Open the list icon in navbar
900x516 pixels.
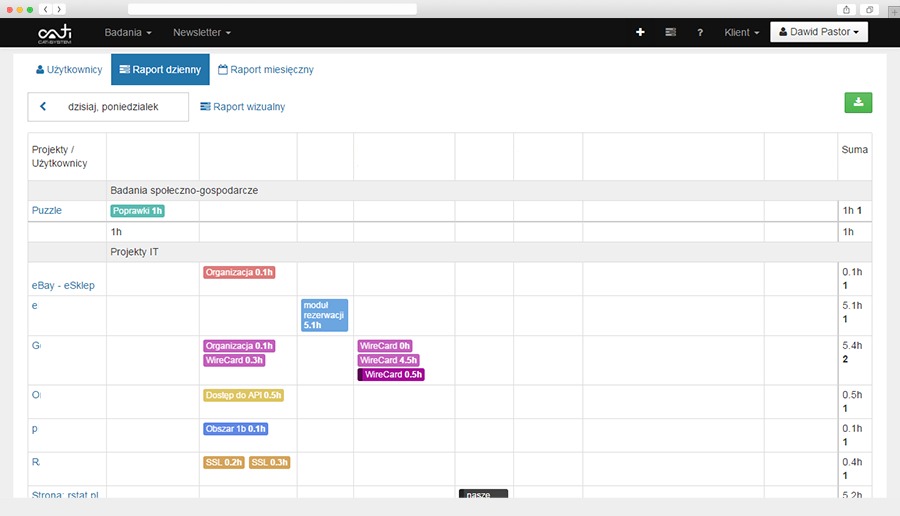670,33
